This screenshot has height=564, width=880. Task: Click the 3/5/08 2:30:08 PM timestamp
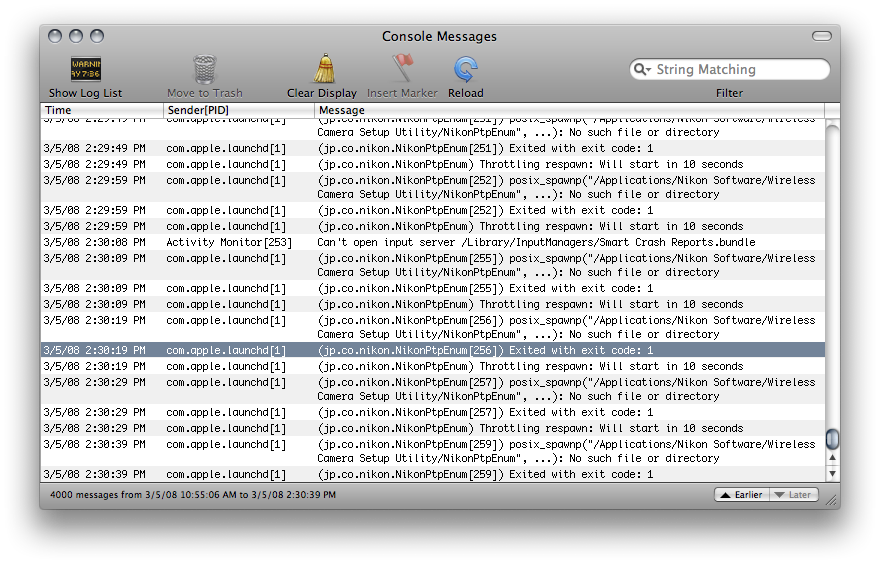(94, 242)
